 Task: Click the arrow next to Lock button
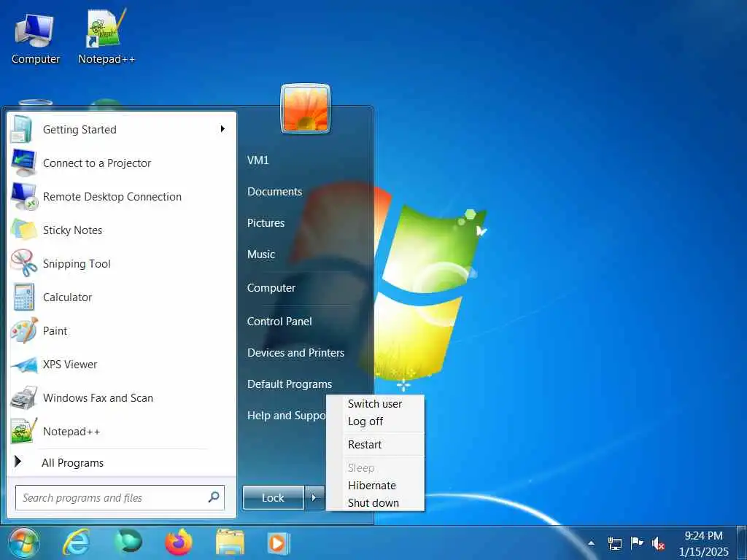314,497
